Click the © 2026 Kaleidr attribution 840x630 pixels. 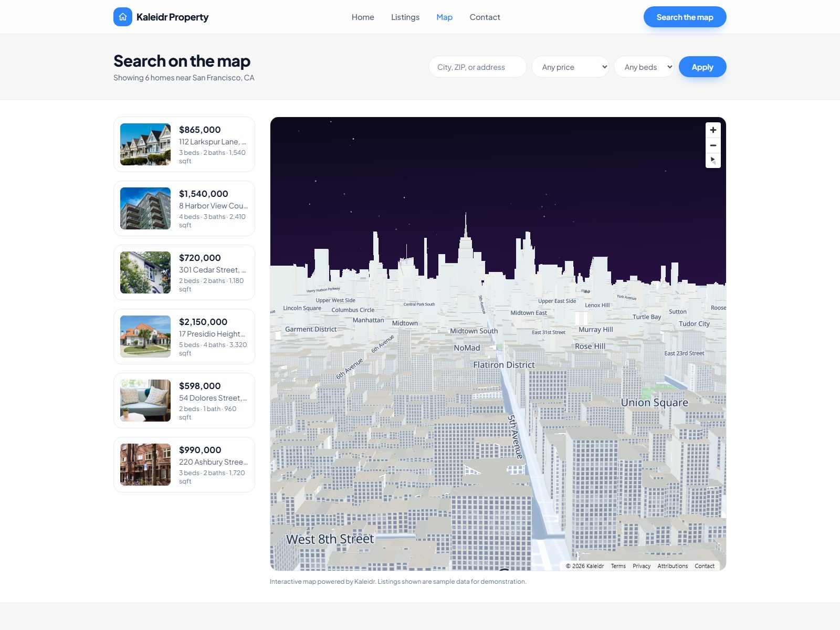tap(585, 566)
